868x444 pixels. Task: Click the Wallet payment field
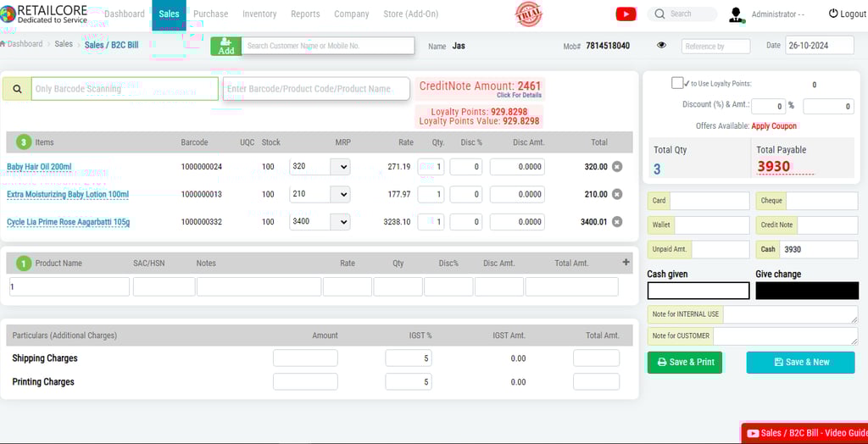click(712, 225)
